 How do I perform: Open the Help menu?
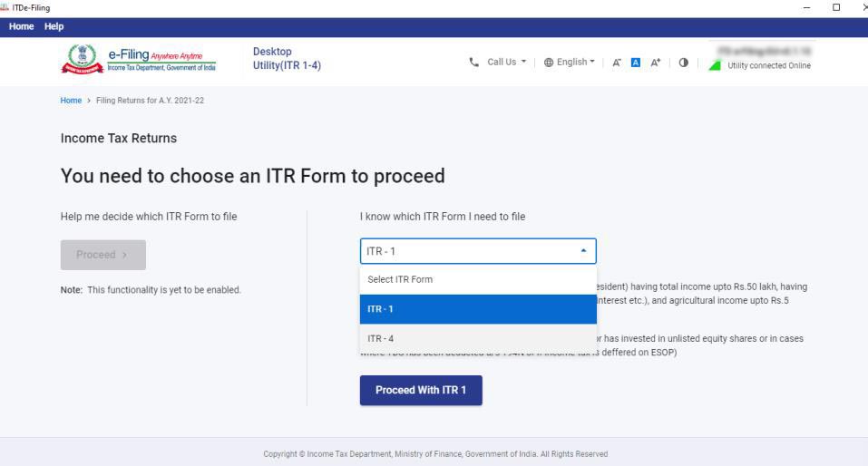click(x=54, y=27)
